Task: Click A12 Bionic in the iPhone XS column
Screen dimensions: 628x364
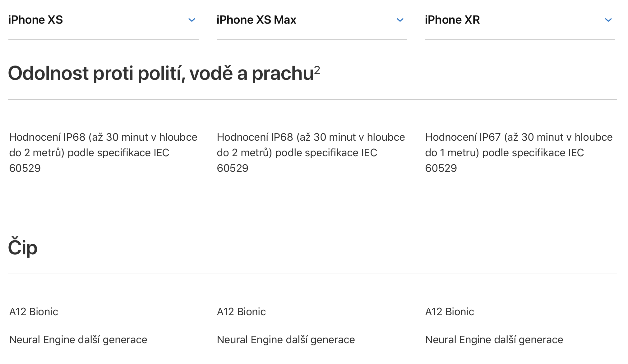Action: (34, 312)
